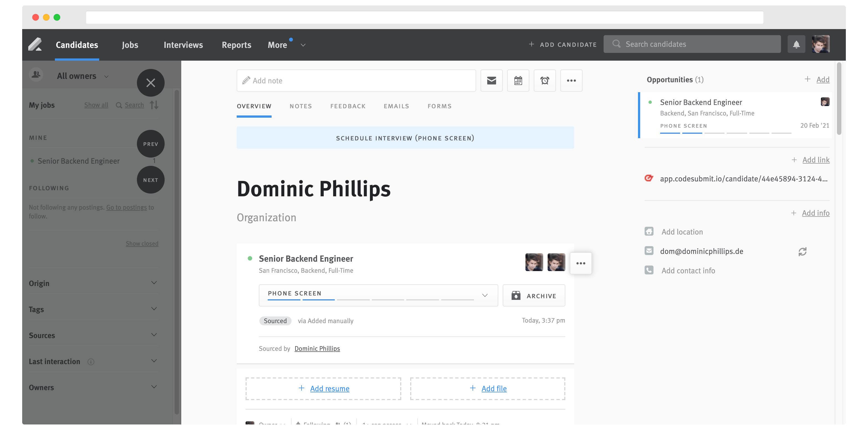The height and width of the screenshot is (430, 868).
Task: Open the opportunity card three-dots menu
Action: pos(581,263)
